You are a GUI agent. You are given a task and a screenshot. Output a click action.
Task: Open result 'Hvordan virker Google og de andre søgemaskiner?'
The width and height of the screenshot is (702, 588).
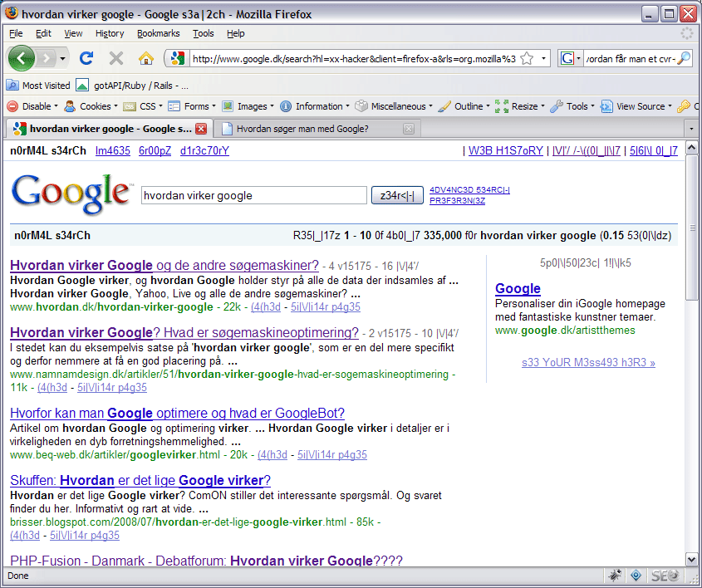[x=164, y=266]
